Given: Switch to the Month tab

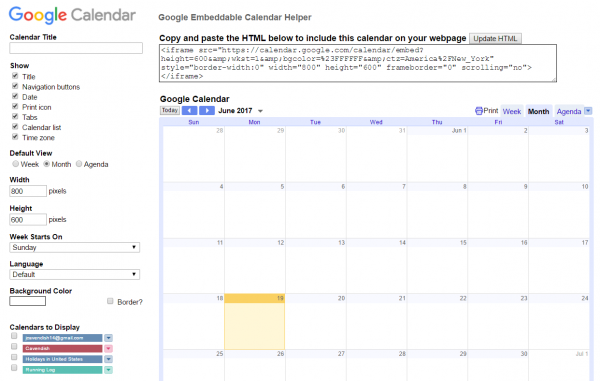Looking at the screenshot, I should pos(538,111).
